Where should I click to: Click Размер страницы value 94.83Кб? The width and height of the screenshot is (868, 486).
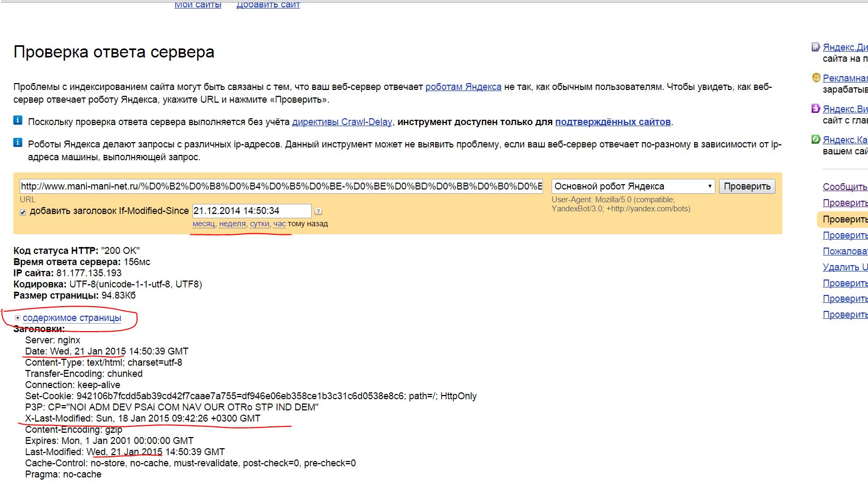(119, 295)
